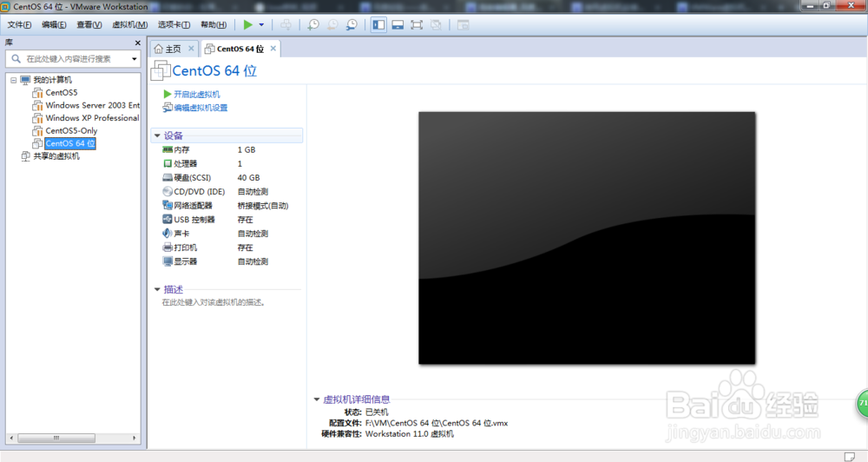The image size is (868, 462).
Task: Click the 1 GB memory value
Action: (x=247, y=149)
